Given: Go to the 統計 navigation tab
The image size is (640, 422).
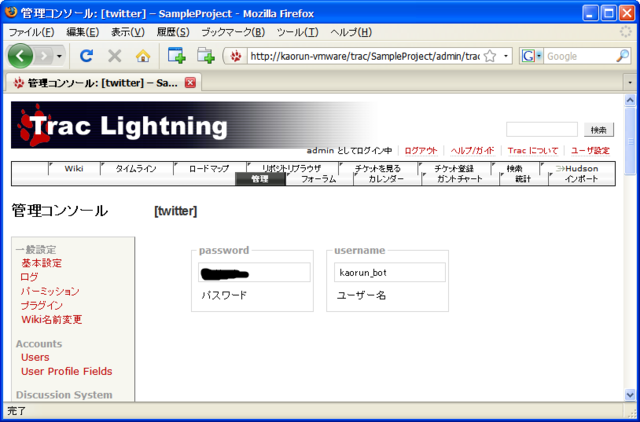Looking at the screenshot, I should click(523, 179).
